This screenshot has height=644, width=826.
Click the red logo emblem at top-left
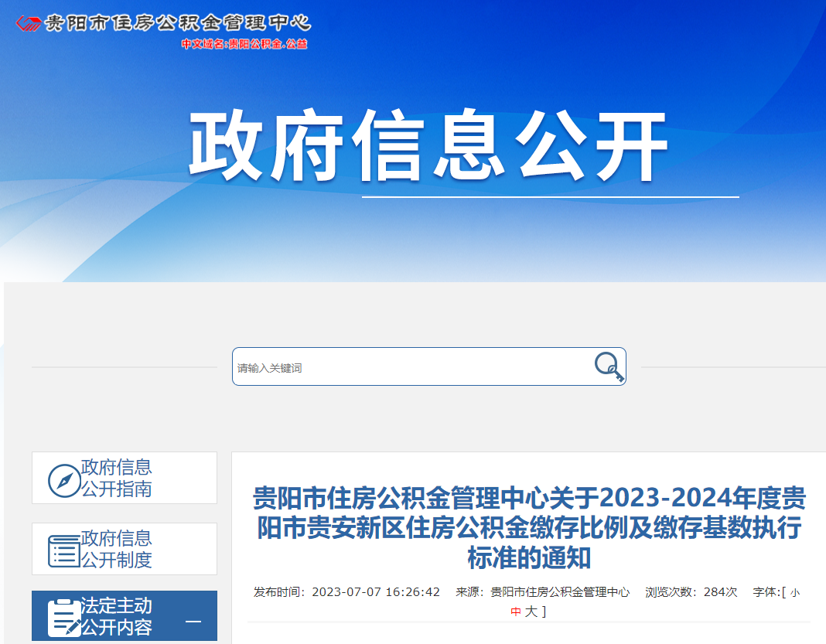point(28,22)
